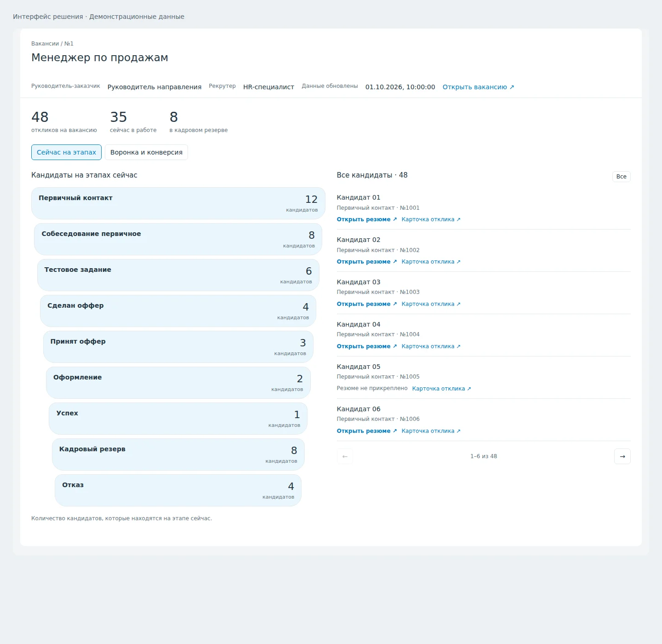Click the «Кандидаты на этапах сейчас» heading
The height and width of the screenshot is (644, 662).
pos(84,175)
